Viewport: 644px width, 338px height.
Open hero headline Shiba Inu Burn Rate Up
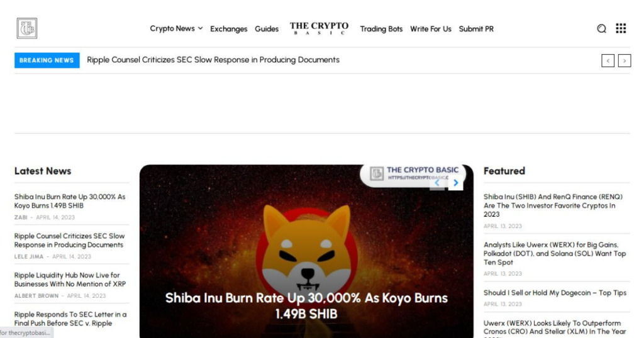click(x=306, y=305)
